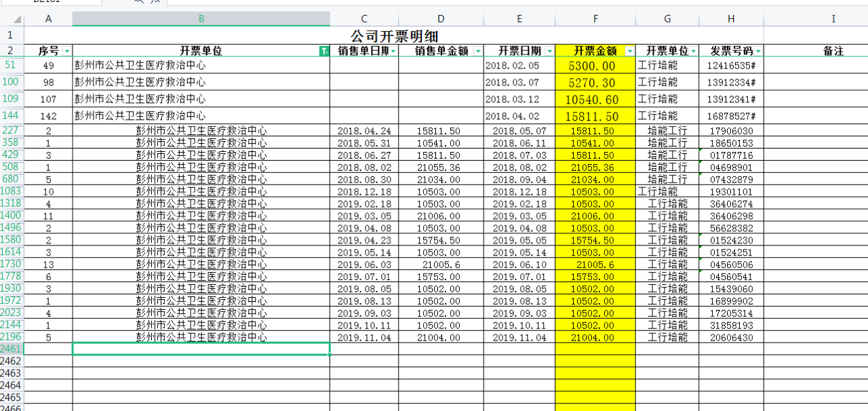This screenshot has width=868, height=411.
Task: Click invoice number cell 12416535#
Action: tap(730, 66)
